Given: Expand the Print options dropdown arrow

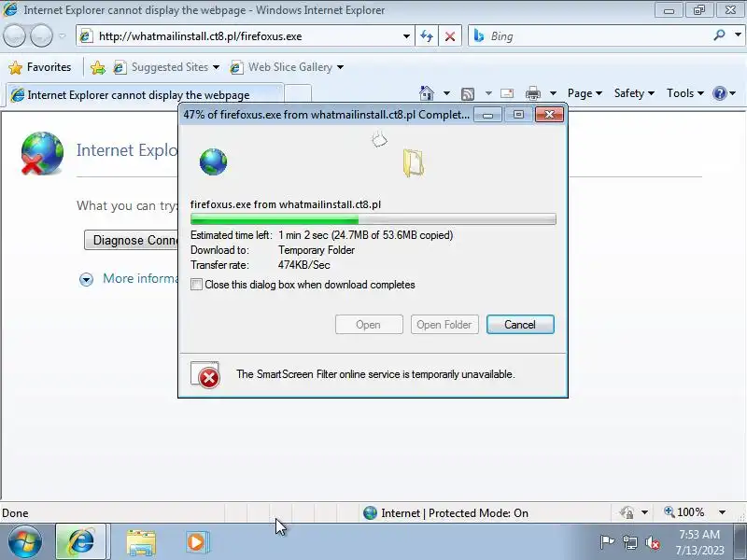Looking at the screenshot, I should (x=553, y=93).
